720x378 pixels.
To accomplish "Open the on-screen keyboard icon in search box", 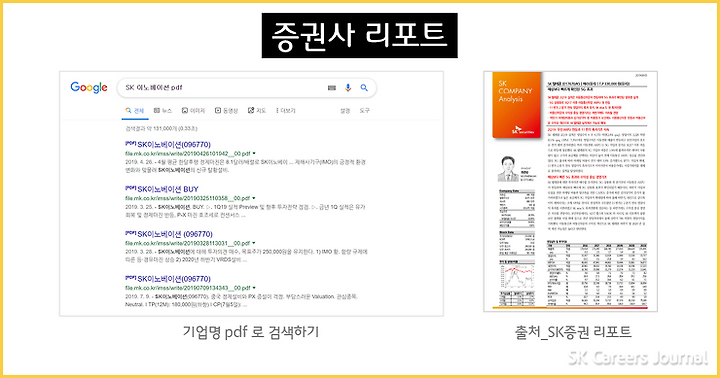I will click(332, 88).
